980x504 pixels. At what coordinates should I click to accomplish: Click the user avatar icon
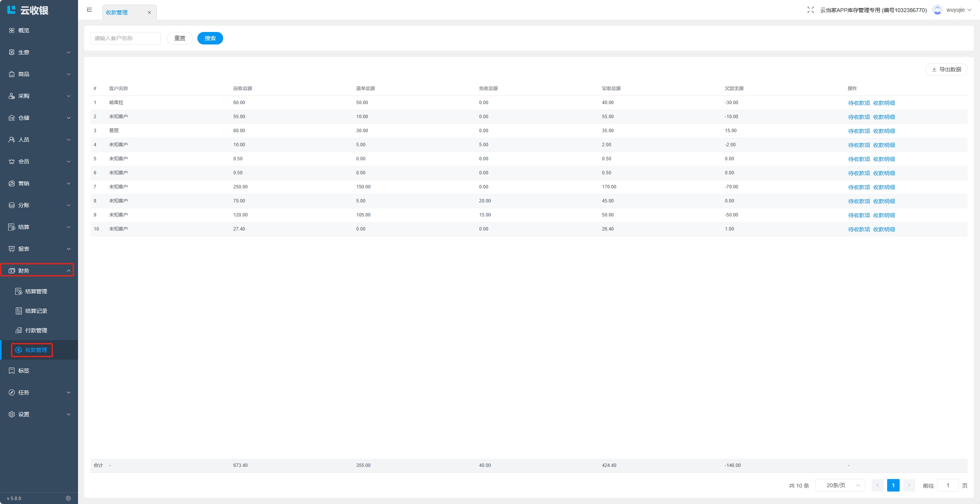[937, 10]
